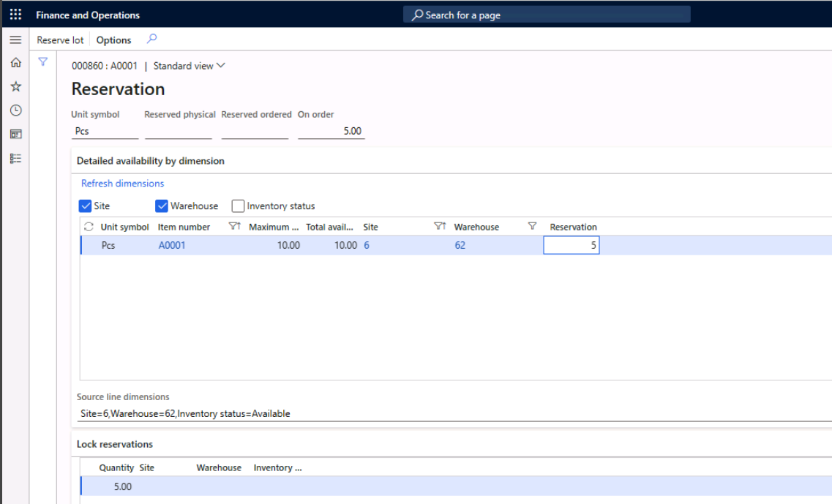
Task: Open the Warehouse column filter funnel
Action: point(532,227)
